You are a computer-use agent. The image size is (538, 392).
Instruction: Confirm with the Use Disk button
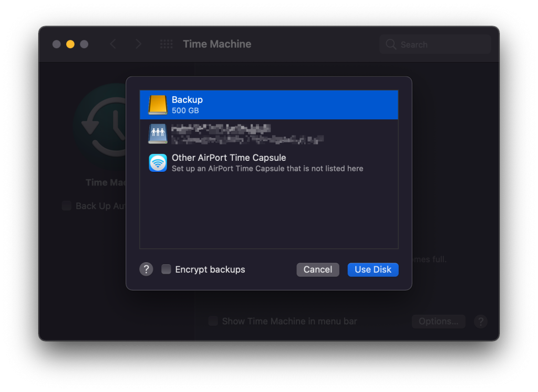(373, 270)
